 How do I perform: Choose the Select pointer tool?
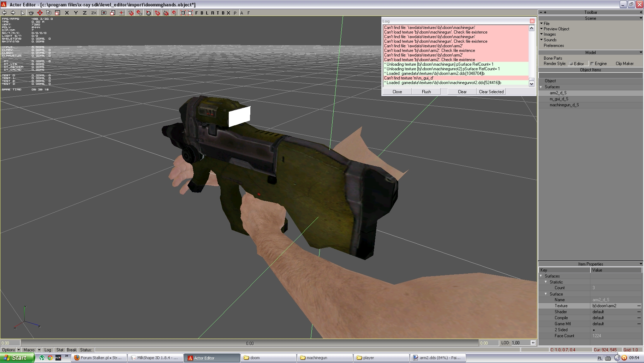tap(23, 13)
